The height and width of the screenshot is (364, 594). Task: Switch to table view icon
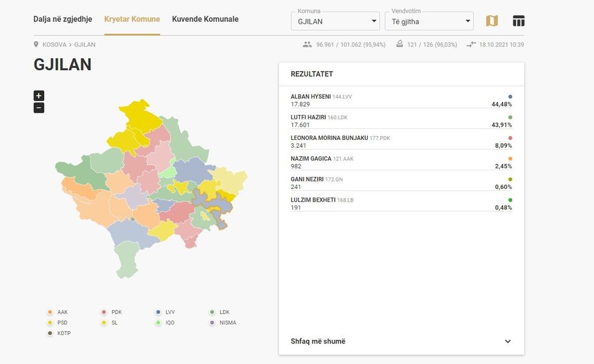(518, 21)
